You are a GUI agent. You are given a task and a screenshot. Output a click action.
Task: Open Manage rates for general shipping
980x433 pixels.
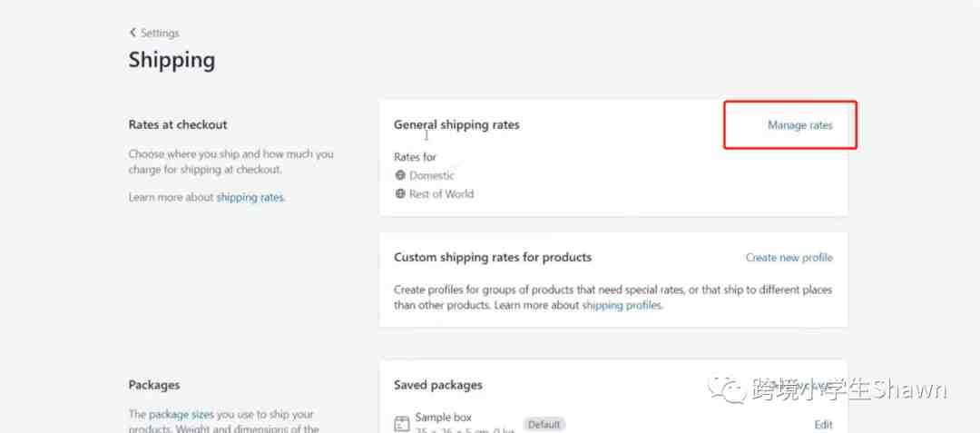point(799,125)
